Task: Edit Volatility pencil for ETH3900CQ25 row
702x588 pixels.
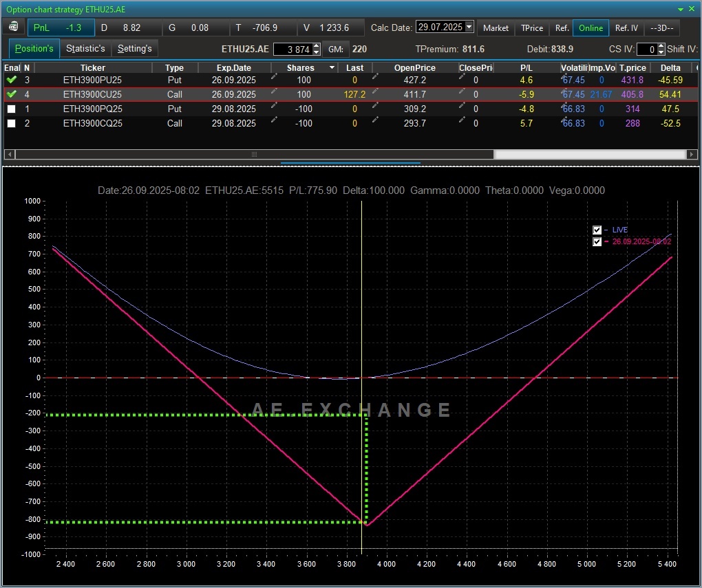Action: [x=564, y=120]
